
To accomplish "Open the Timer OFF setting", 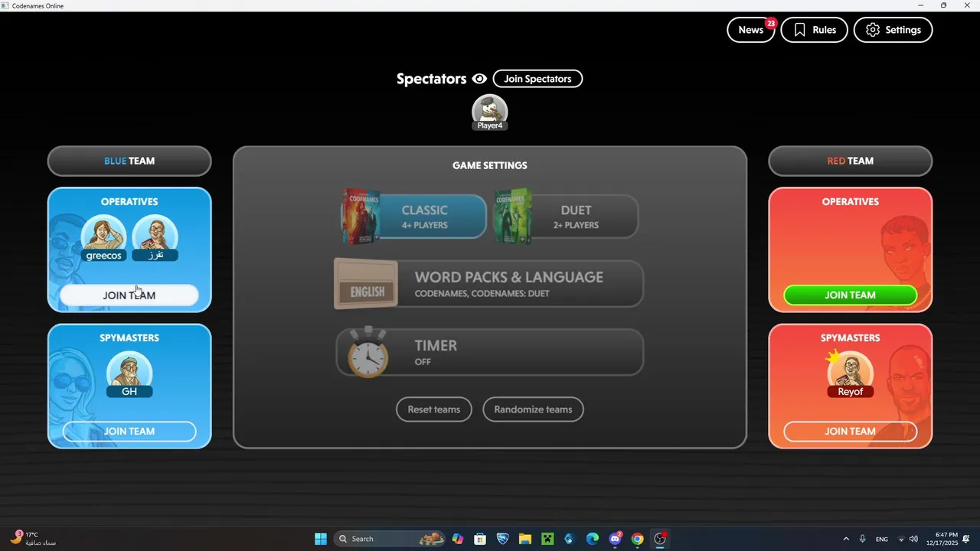I will point(489,352).
